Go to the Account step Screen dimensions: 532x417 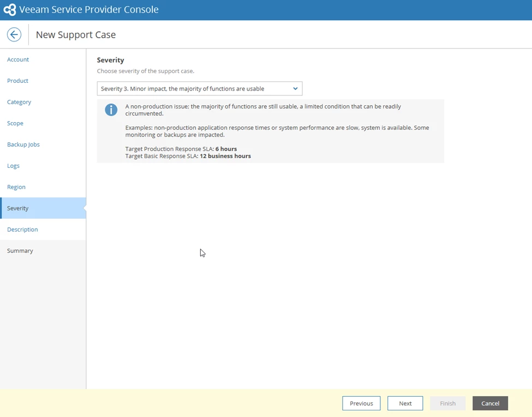(x=18, y=59)
